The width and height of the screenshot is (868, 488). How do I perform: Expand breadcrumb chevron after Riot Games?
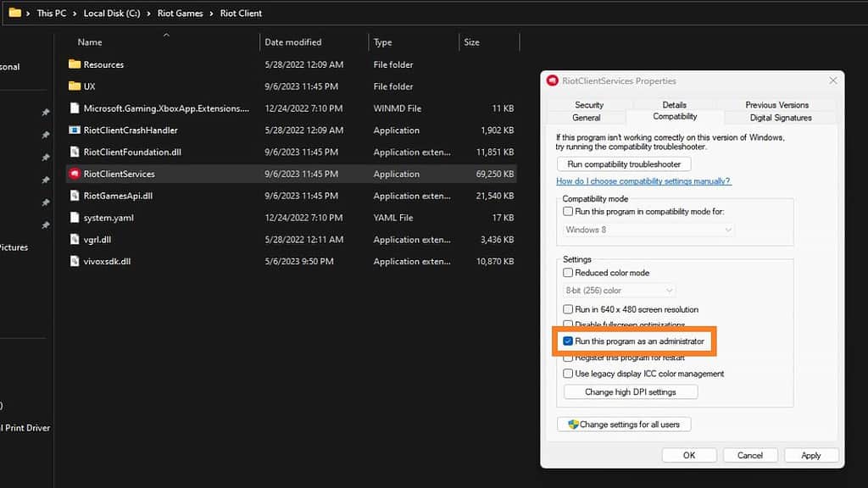click(211, 14)
